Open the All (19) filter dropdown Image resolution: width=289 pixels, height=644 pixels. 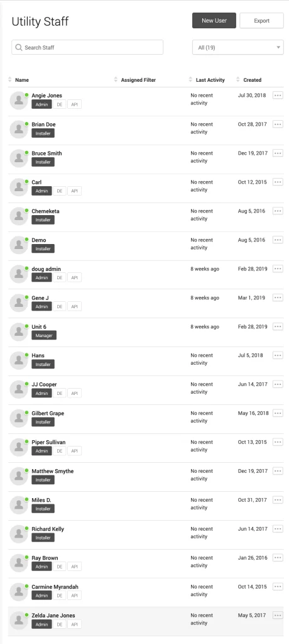click(238, 47)
